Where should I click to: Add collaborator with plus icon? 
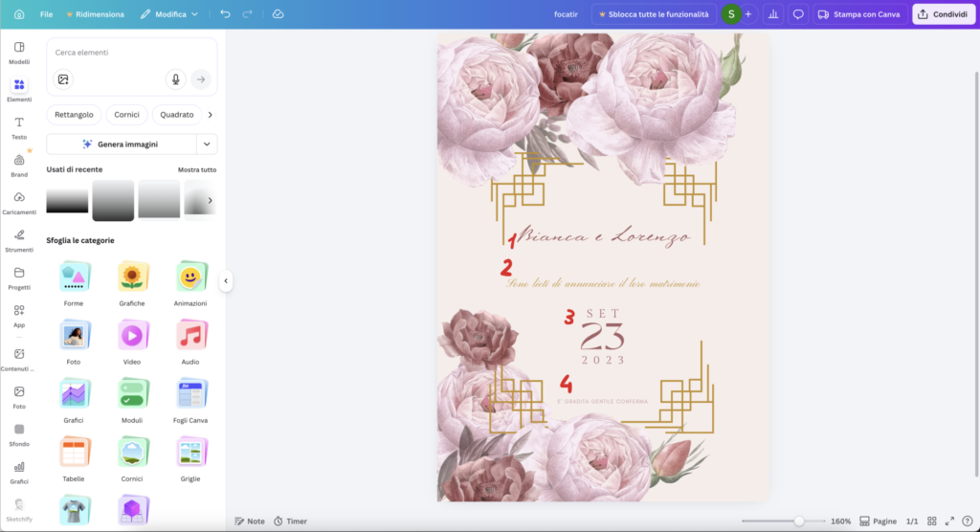(748, 13)
